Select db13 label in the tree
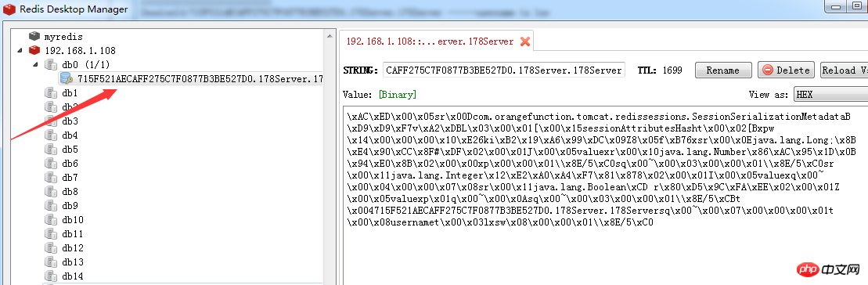The width and height of the screenshot is (868, 285). pyautogui.click(x=73, y=262)
